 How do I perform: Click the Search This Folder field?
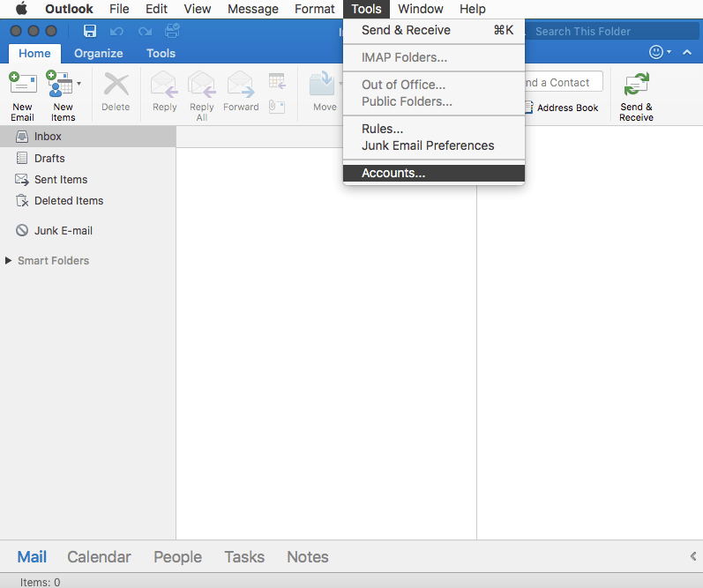(612, 32)
